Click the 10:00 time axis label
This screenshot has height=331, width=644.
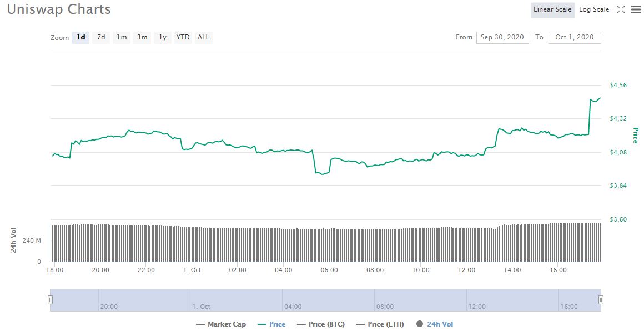(421, 270)
